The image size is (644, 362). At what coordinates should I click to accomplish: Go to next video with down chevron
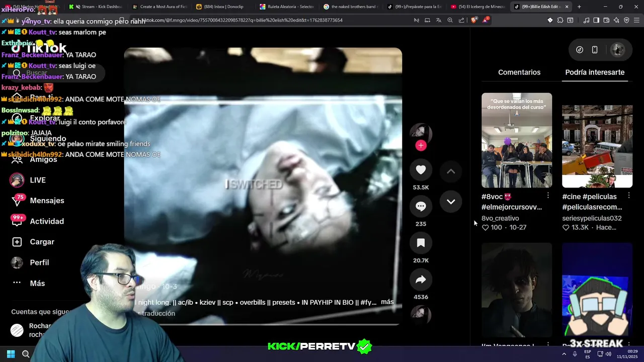pyautogui.click(x=451, y=202)
